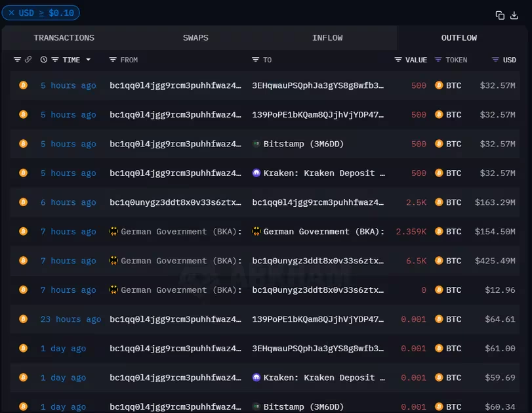The width and height of the screenshot is (532, 413).
Task: Open the filter on the FROM column
Action: click(x=113, y=60)
